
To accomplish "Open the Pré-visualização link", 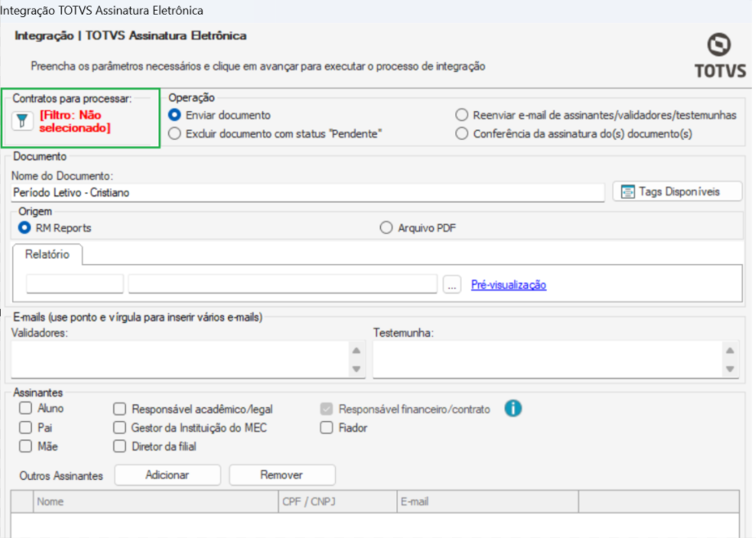I will pyautogui.click(x=508, y=285).
